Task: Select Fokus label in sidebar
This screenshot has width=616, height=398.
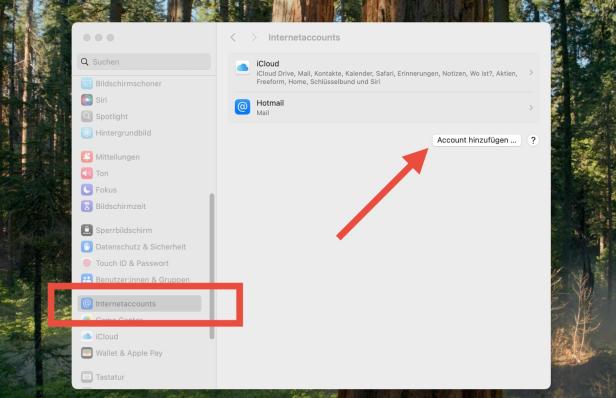Action: [106, 190]
